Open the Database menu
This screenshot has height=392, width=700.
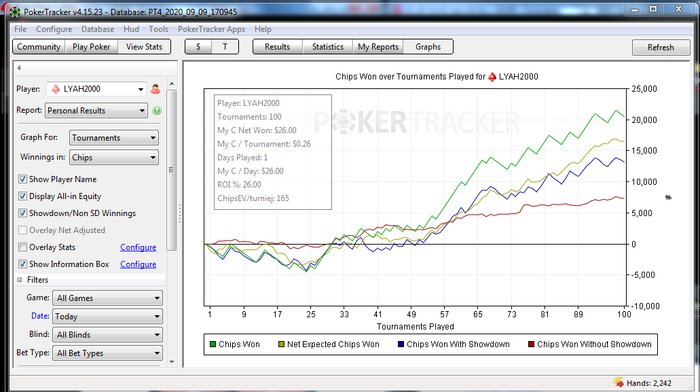98,29
